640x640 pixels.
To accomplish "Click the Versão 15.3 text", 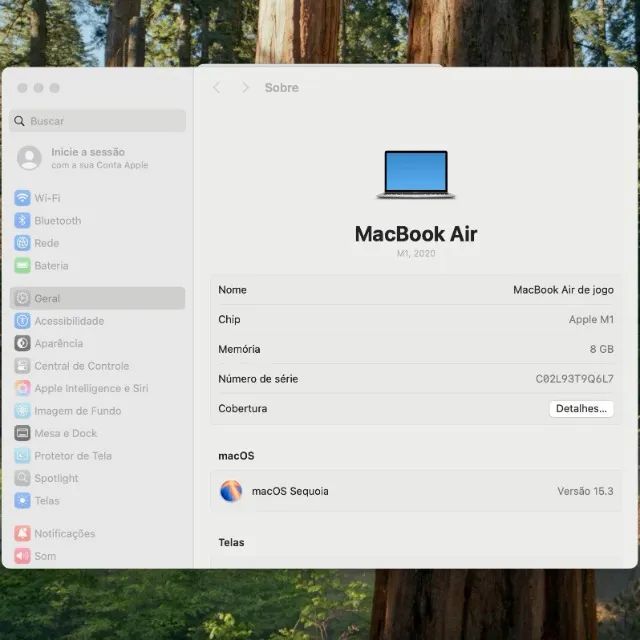I will [x=585, y=491].
